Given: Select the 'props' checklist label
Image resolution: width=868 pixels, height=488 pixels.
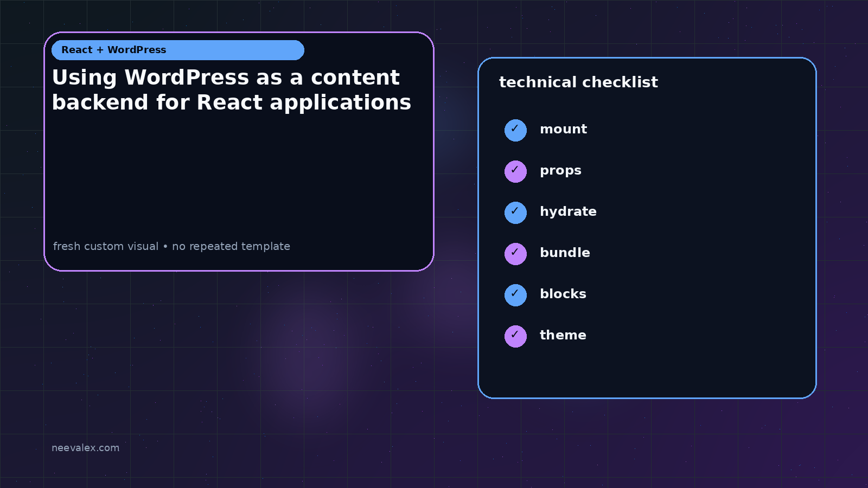Looking at the screenshot, I should point(560,171).
